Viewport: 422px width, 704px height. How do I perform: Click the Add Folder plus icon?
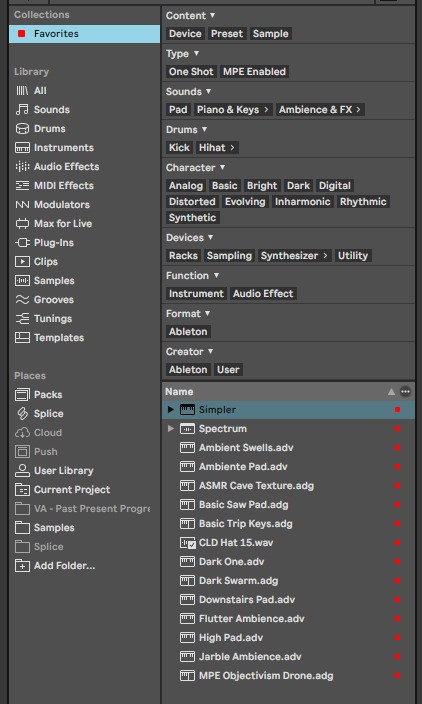pyautogui.click(x=22, y=566)
